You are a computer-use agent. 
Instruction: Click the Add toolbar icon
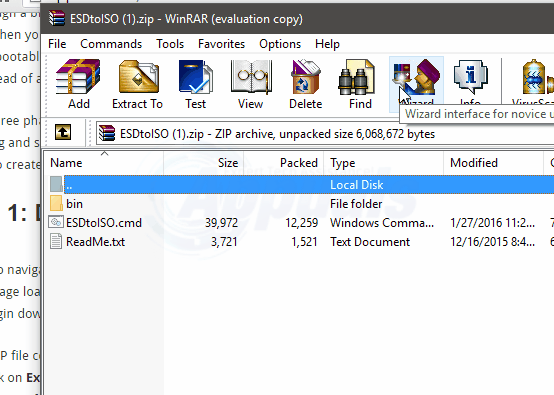[78, 77]
